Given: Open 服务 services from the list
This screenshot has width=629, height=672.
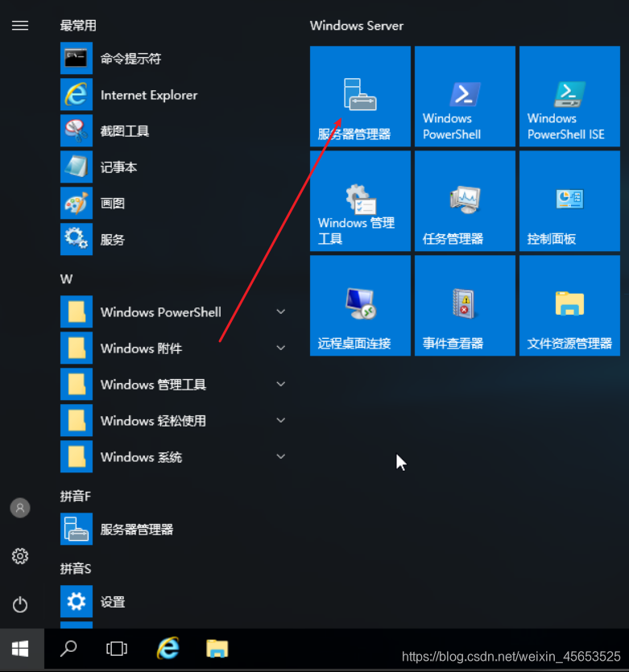Looking at the screenshot, I should click(172, 239).
